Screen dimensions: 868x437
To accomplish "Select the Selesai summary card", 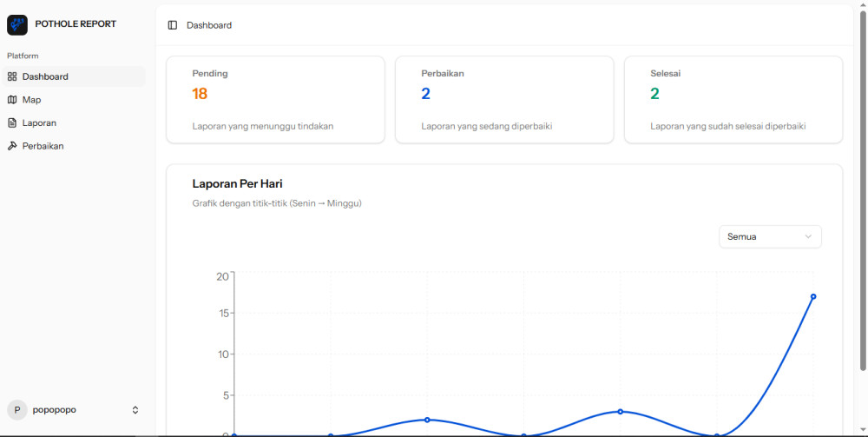I will pos(733,99).
